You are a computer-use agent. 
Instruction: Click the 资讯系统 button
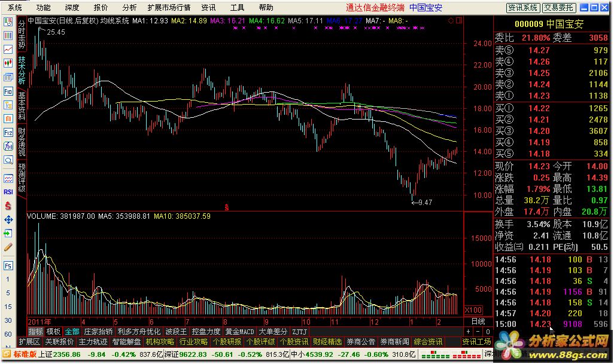(523, 7)
